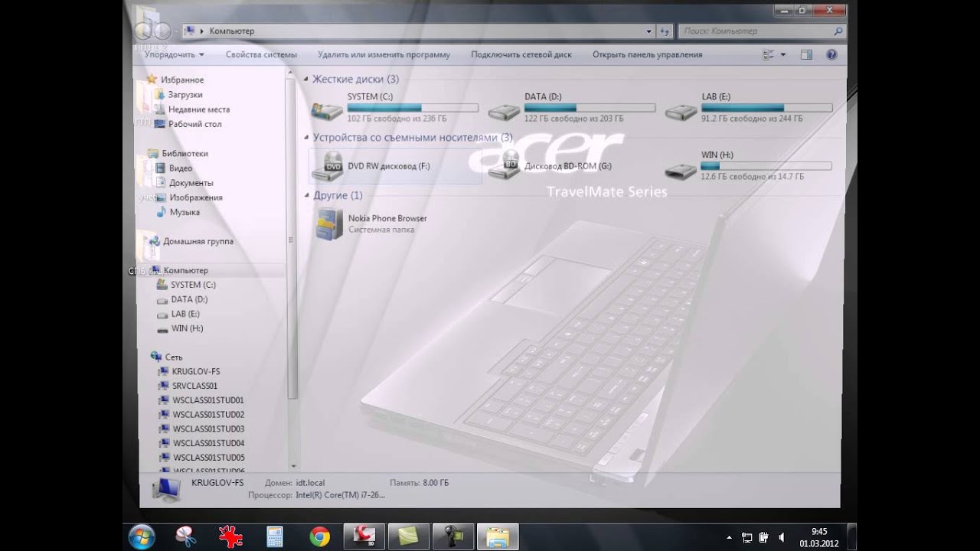
Task: Click the refresh button next to the address bar
Action: click(x=665, y=31)
